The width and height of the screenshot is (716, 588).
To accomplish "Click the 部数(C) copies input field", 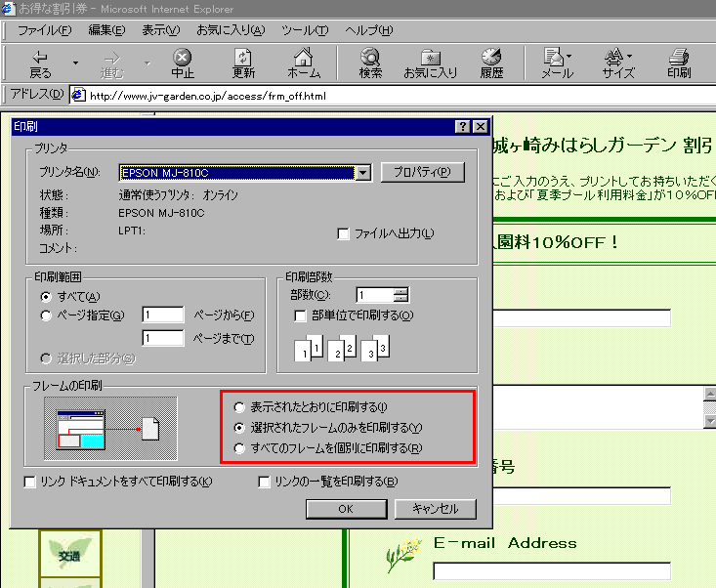I will (375, 295).
